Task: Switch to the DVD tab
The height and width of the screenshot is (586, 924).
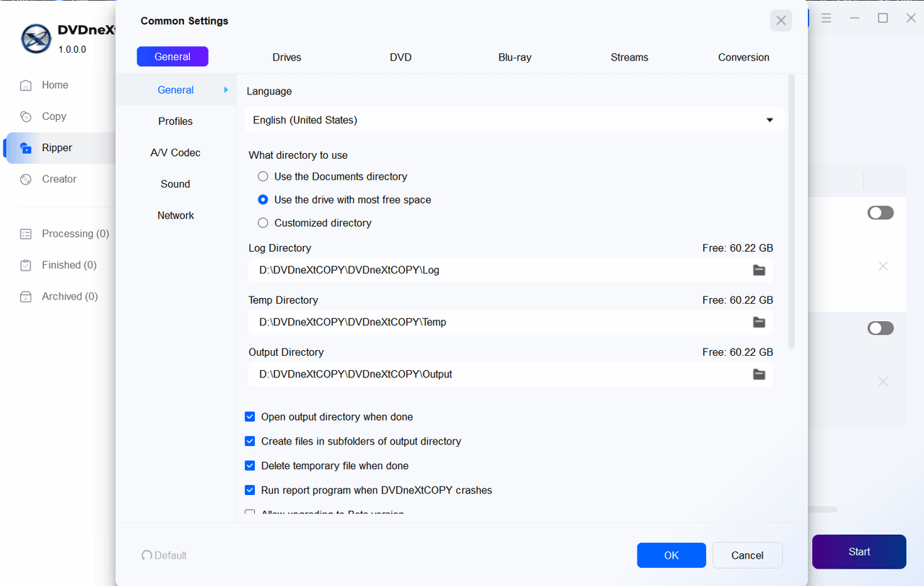Action: [x=401, y=57]
